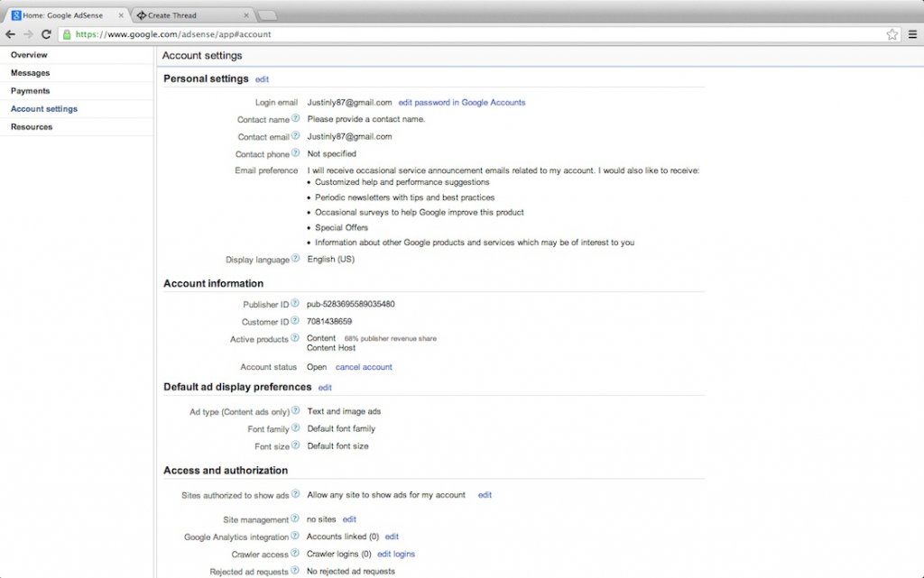Click the help icon next to Contact email

[296, 135]
